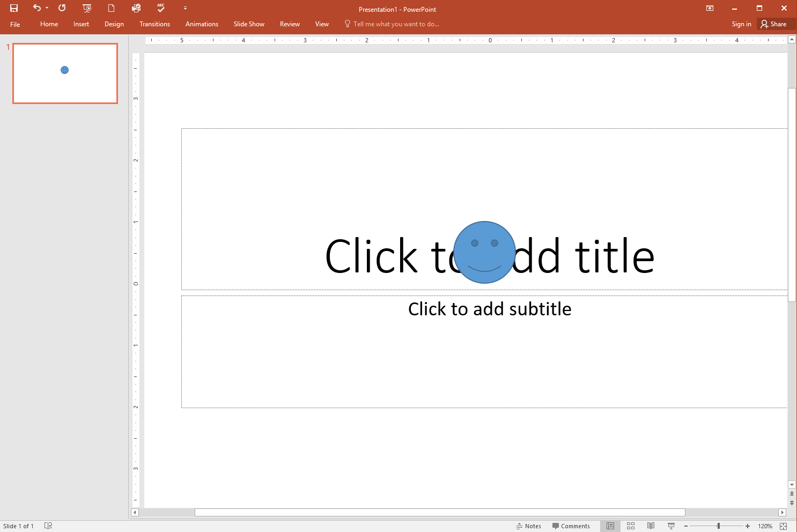This screenshot has height=532, width=797.
Task: Switch to the Animations tab
Action: pyautogui.click(x=202, y=24)
